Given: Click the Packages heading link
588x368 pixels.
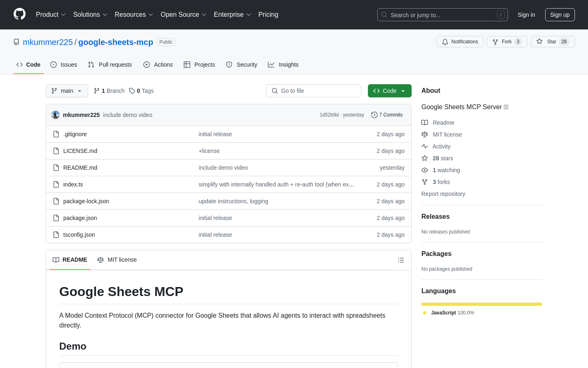Looking at the screenshot, I should pos(437,254).
